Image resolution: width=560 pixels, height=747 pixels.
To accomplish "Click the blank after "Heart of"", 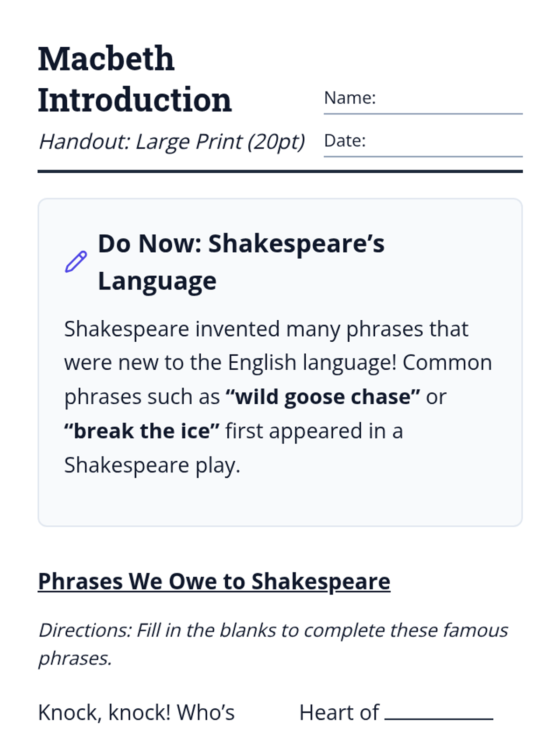I will pos(439,714).
